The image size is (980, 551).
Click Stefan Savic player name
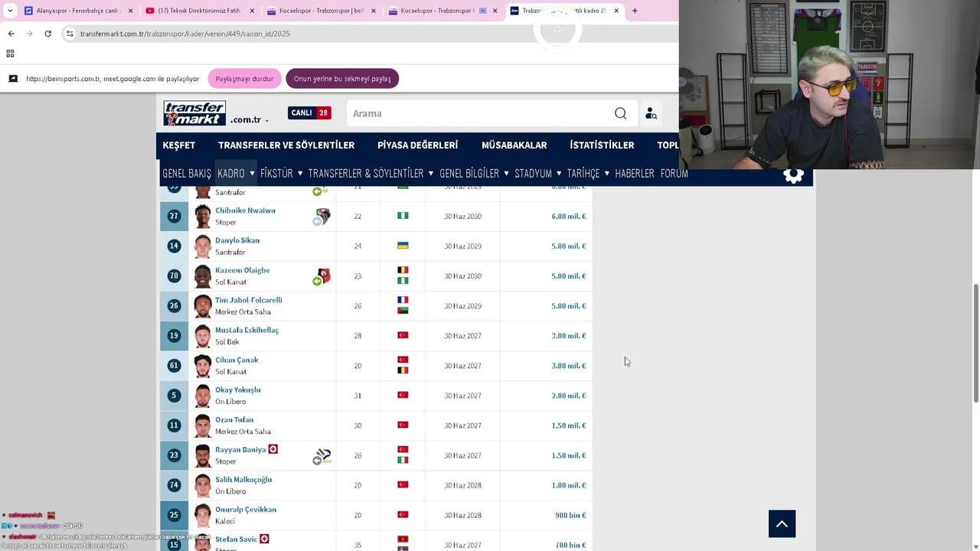(237, 540)
